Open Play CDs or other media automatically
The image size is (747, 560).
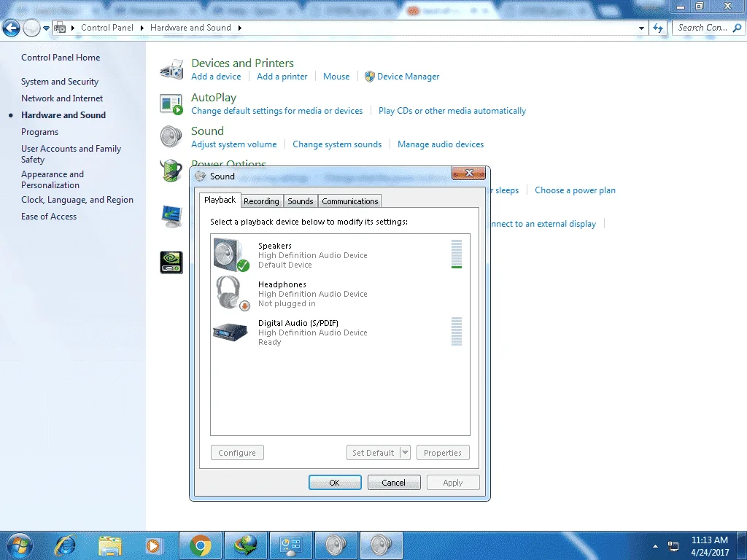click(452, 111)
